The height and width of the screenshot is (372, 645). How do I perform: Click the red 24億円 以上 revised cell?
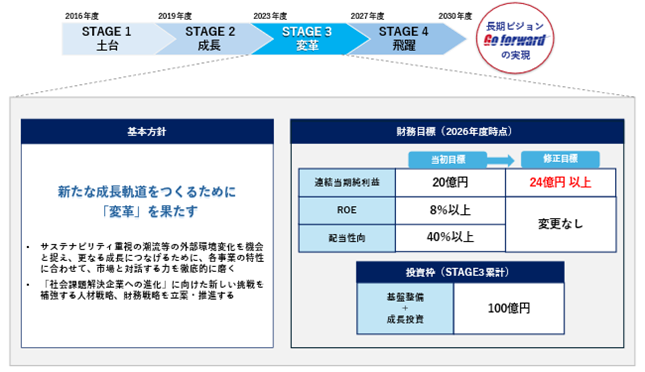pyautogui.click(x=560, y=182)
